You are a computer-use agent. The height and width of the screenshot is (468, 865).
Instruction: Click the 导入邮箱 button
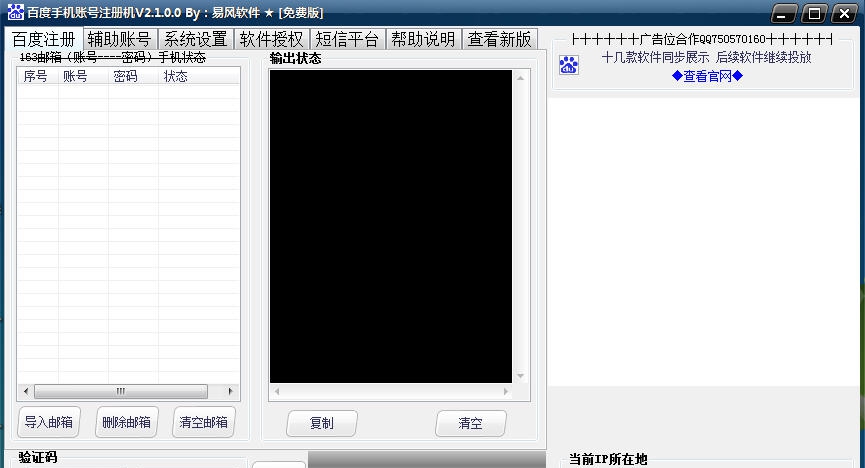[x=49, y=422]
